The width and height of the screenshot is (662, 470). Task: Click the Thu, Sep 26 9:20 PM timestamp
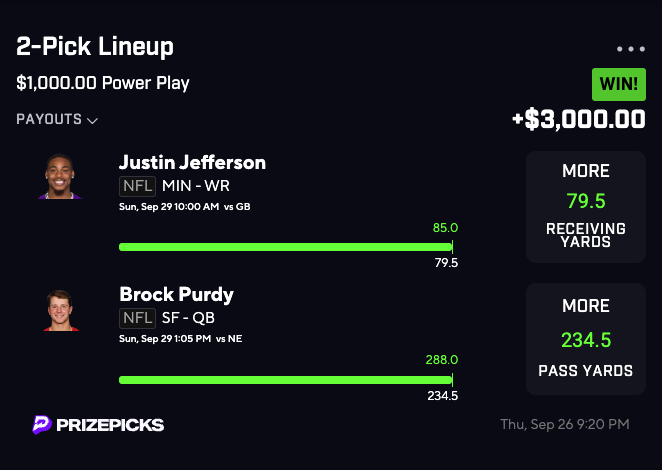pos(564,425)
